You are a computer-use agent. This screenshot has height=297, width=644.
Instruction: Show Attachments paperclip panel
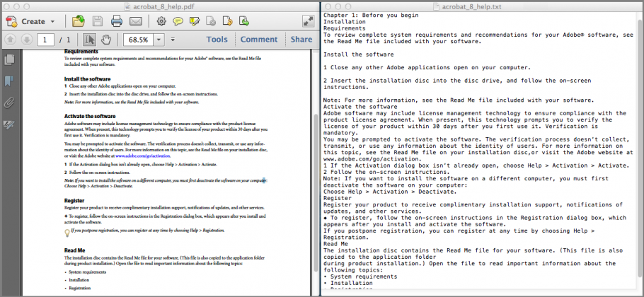point(9,103)
